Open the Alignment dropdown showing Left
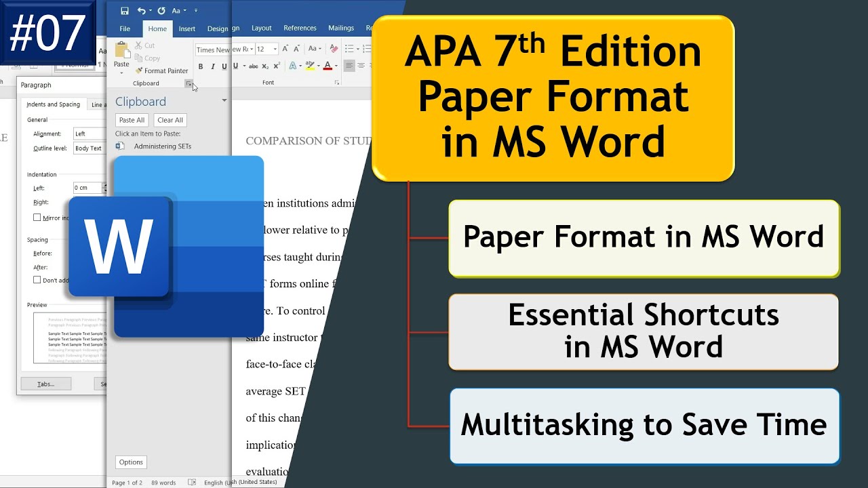The width and height of the screenshot is (868, 488). (x=90, y=134)
